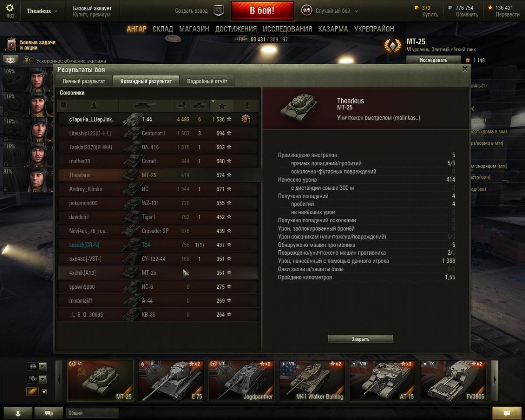Switch to the Подробный отчёт tab
The image size is (525, 420).
tap(207, 81)
